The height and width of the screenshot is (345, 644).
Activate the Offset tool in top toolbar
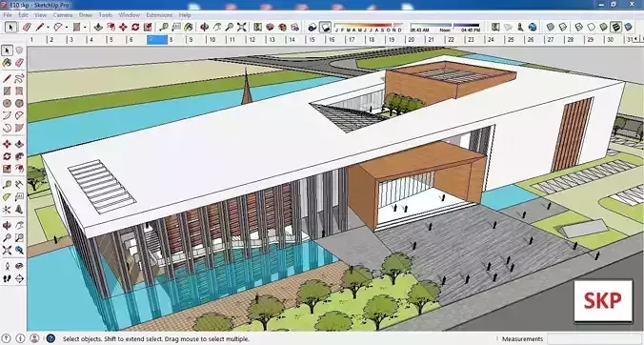[111, 27]
